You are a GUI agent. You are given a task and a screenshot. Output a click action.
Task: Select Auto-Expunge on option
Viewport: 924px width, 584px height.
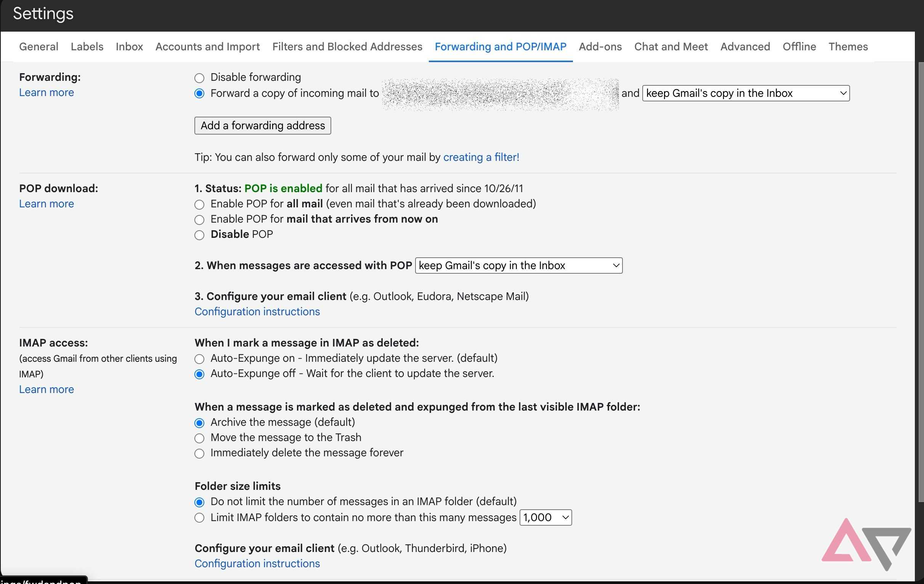(199, 359)
